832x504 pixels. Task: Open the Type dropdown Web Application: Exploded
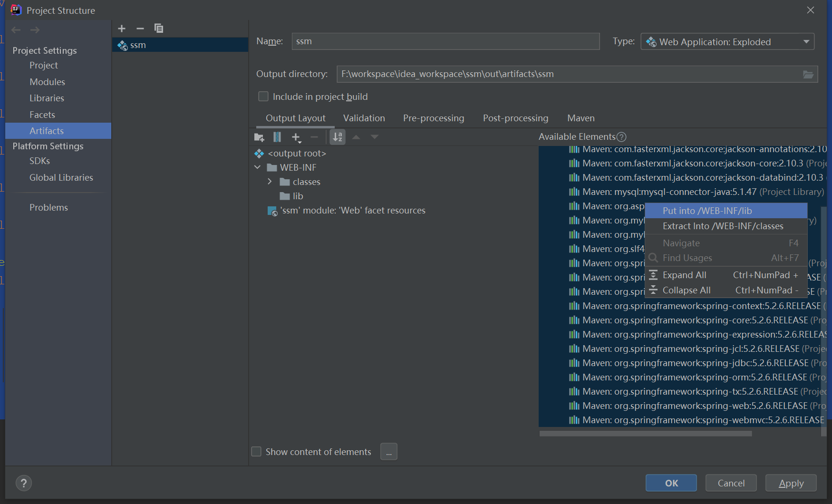727,42
